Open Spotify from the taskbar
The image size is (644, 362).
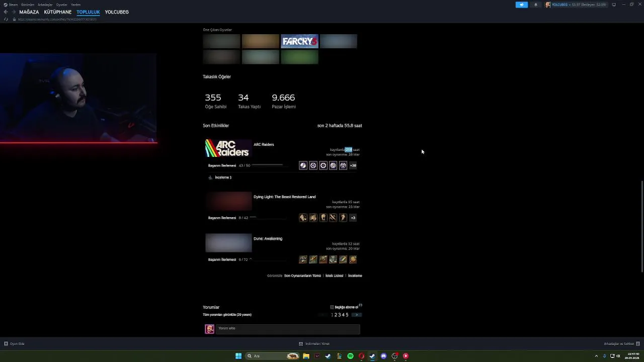tap(350, 356)
